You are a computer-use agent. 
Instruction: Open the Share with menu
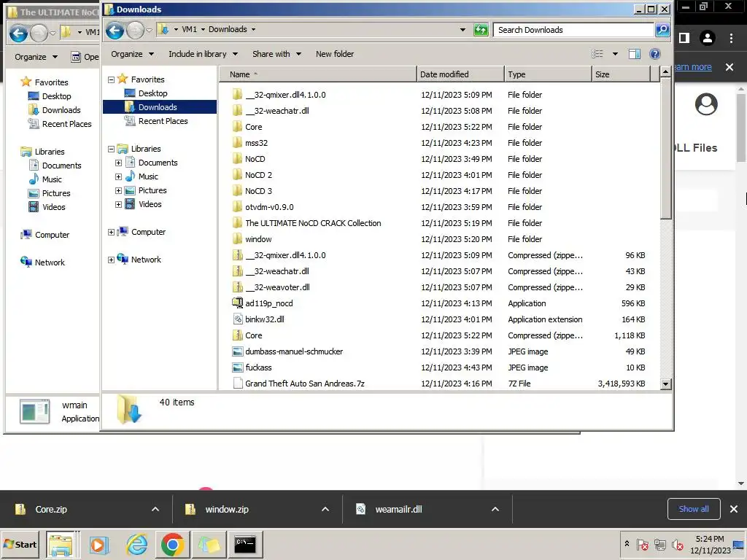pos(276,54)
